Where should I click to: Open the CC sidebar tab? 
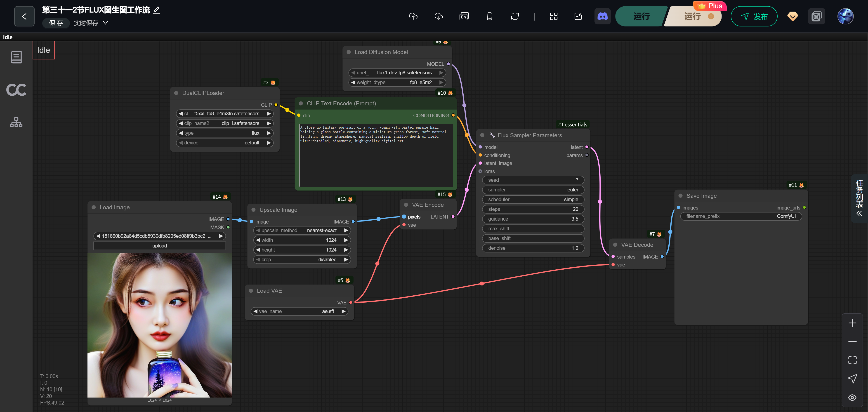click(x=16, y=89)
